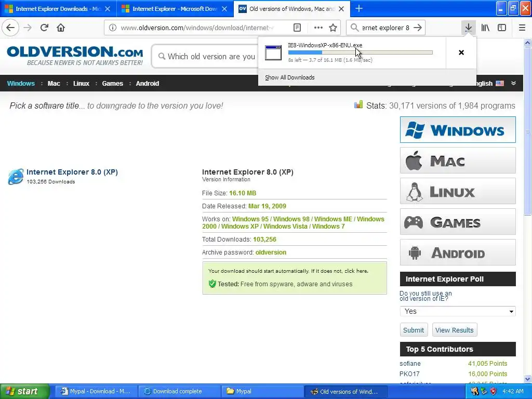Image resolution: width=532 pixels, height=399 pixels.
Task: Focus the browser search box
Action: point(385,28)
